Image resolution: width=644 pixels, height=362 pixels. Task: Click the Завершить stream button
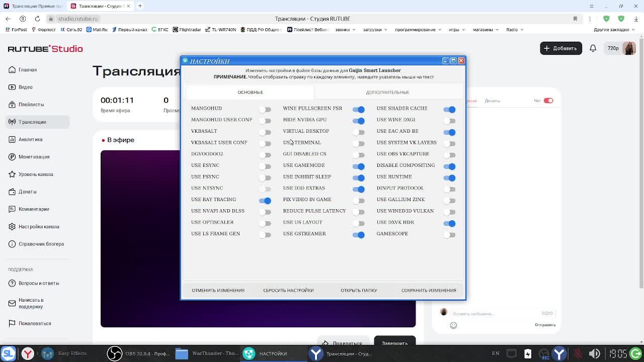(x=395, y=342)
